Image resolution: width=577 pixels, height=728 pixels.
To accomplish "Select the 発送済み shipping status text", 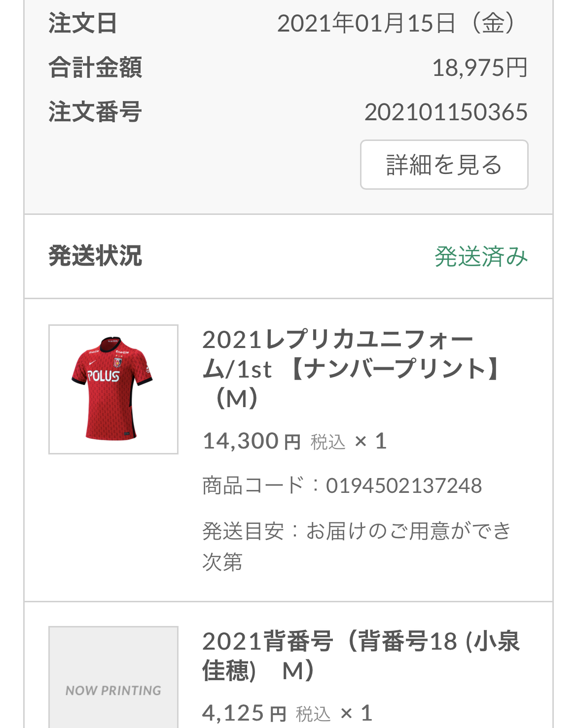I will pos(481,256).
